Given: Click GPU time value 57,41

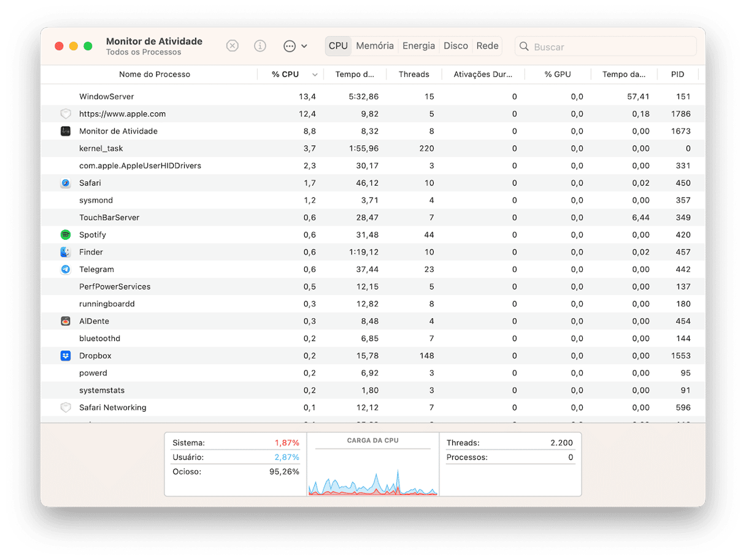Looking at the screenshot, I should click(x=638, y=97).
